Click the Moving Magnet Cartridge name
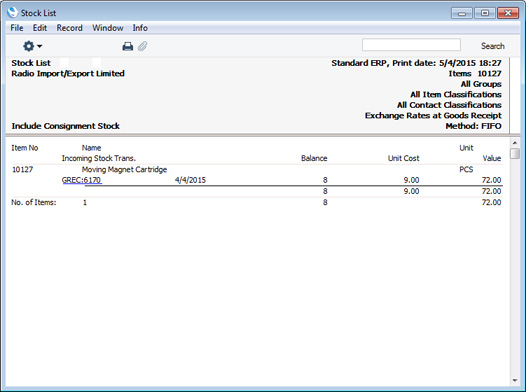 124,169
